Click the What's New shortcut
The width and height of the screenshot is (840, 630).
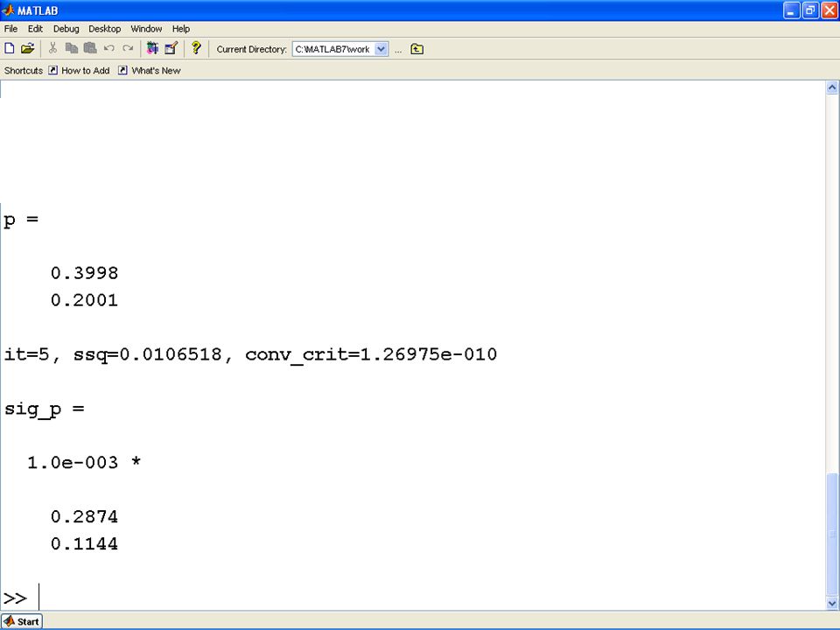(x=150, y=71)
